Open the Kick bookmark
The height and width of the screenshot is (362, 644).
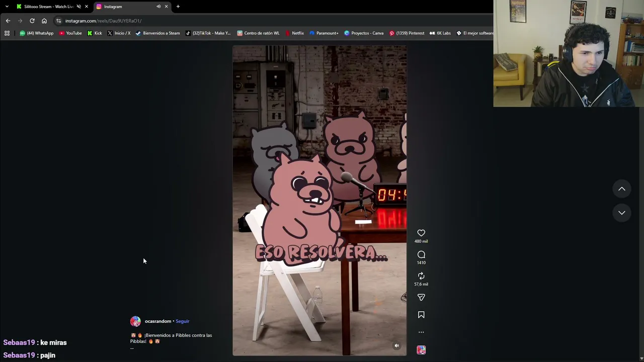coord(95,33)
